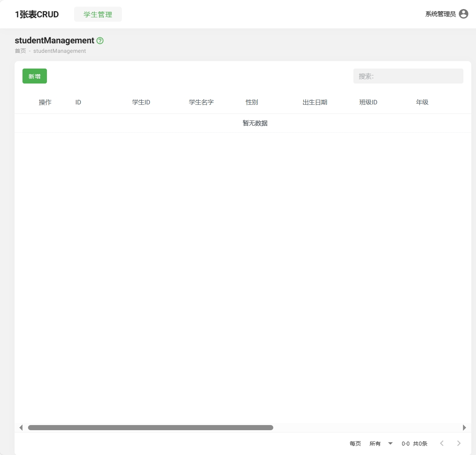The height and width of the screenshot is (455, 476).
Task: Click the 系统管理员 username label
Action: 440,14
